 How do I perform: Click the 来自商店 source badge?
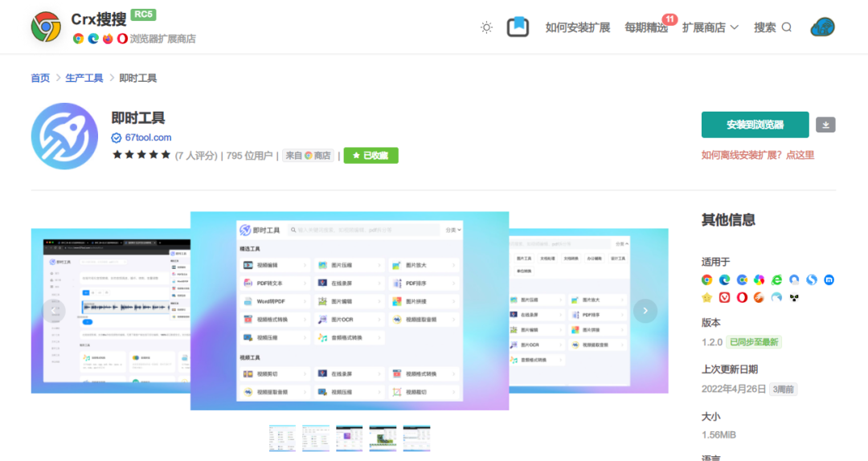[308, 156]
